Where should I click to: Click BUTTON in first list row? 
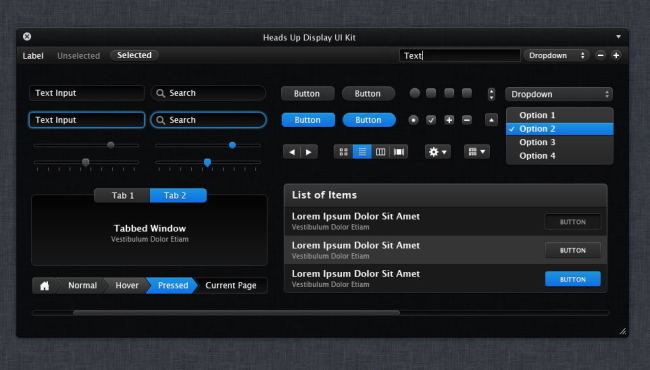[573, 222]
